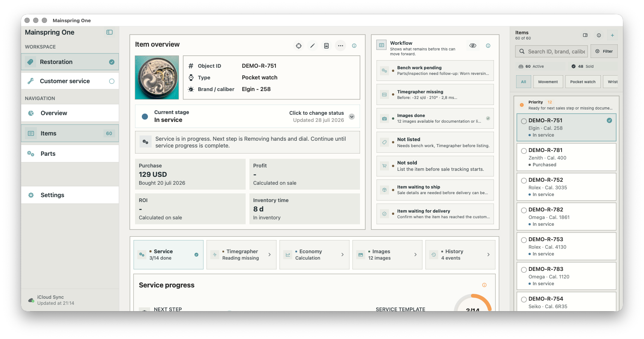This screenshot has height=339, width=644.
Task: Select radio circle for DEMO-R-753
Action: tap(524, 240)
